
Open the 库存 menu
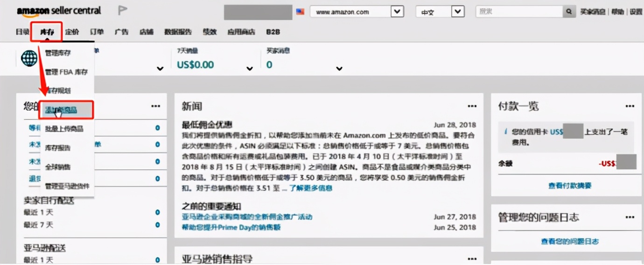47,32
